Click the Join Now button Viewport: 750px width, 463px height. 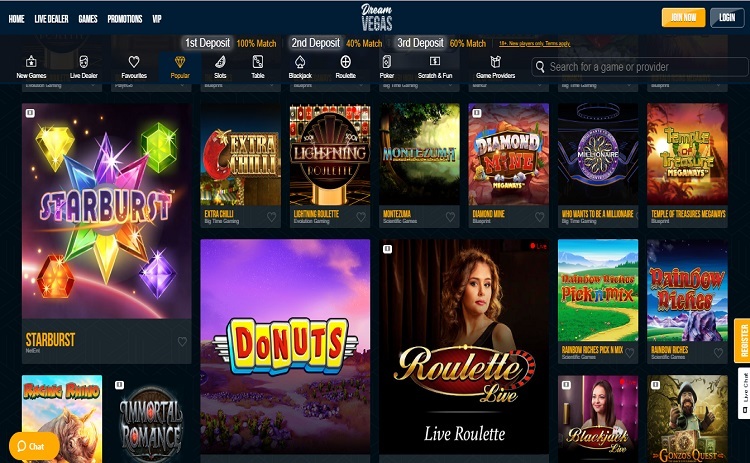(x=683, y=18)
